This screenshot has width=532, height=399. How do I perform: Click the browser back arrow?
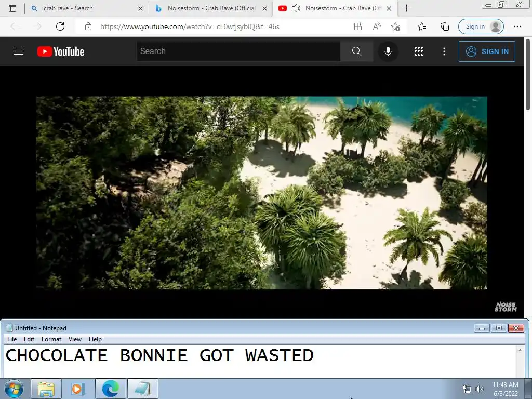point(15,26)
